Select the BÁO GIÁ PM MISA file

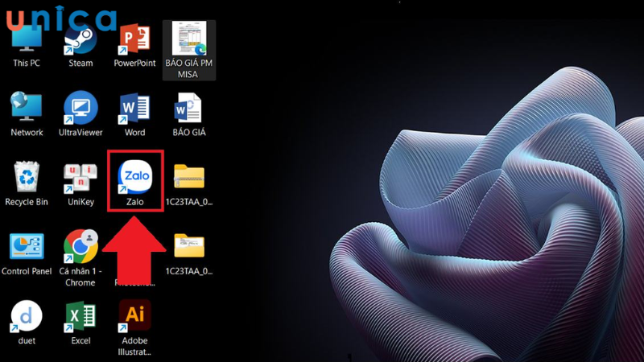[x=189, y=49]
